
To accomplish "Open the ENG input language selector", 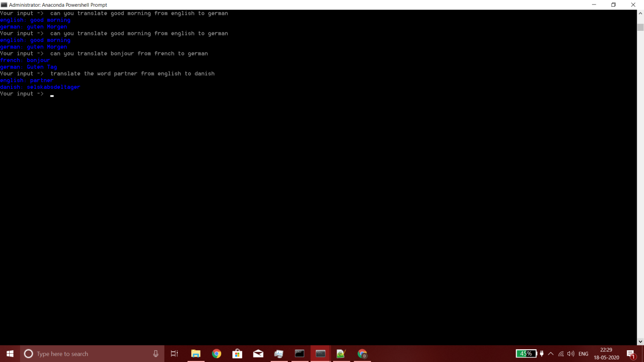I will tap(583, 354).
